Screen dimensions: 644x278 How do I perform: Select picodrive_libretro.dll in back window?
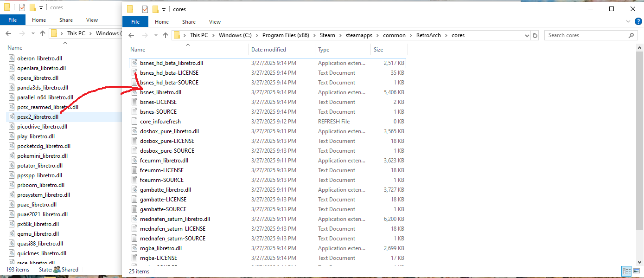pyautogui.click(x=42, y=127)
